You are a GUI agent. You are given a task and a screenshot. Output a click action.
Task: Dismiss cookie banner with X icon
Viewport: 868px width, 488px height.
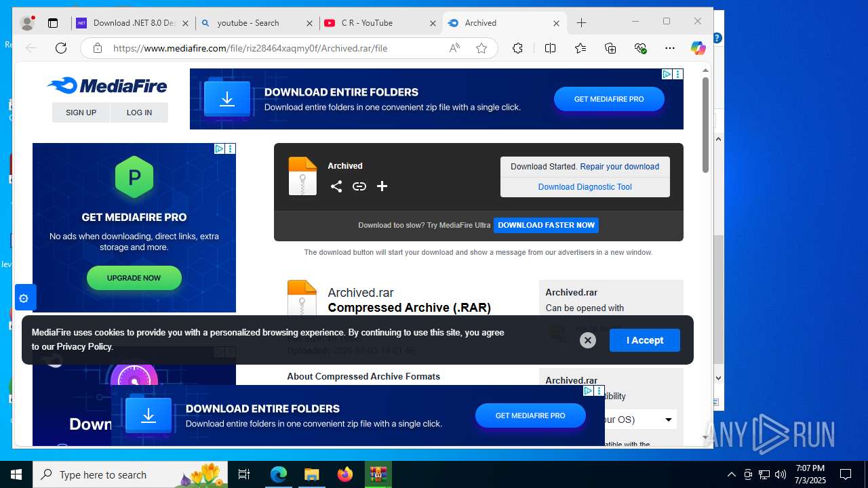click(x=588, y=340)
